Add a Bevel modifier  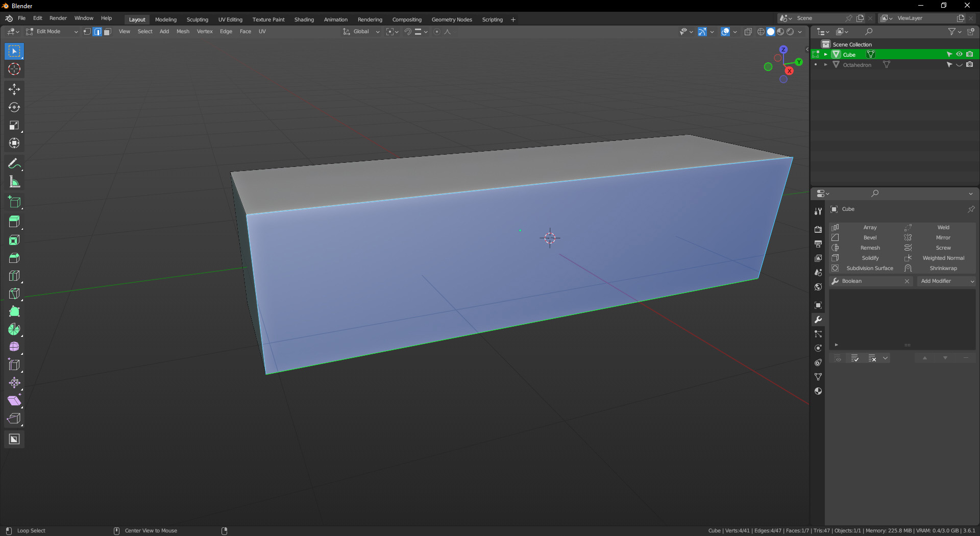(x=869, y=238)
